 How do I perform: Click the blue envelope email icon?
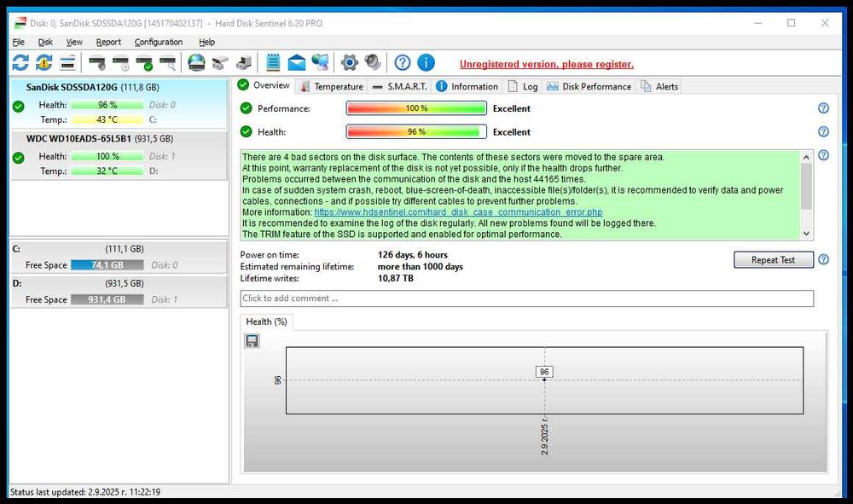coord(297,63)
